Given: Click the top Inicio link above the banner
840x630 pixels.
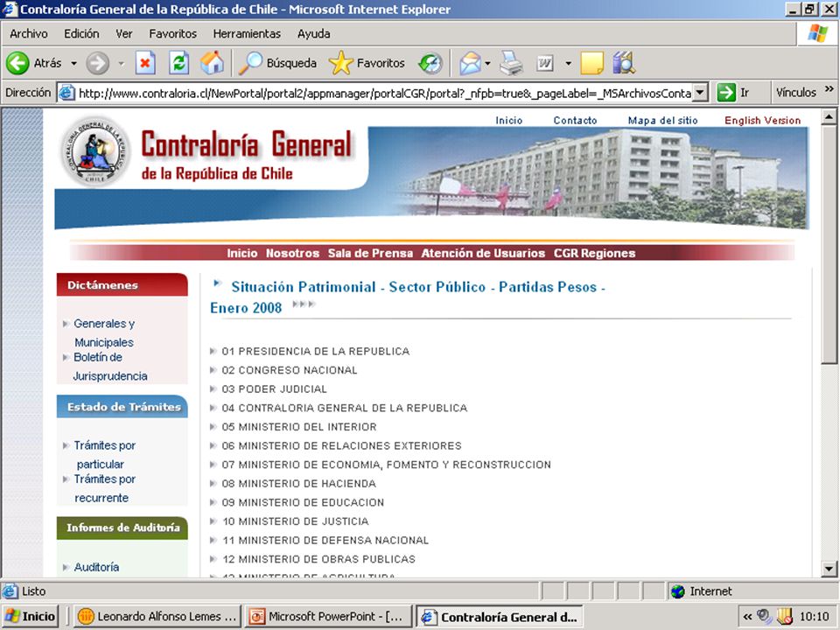Looking at the screenshot, I should (x=509, y=121).
